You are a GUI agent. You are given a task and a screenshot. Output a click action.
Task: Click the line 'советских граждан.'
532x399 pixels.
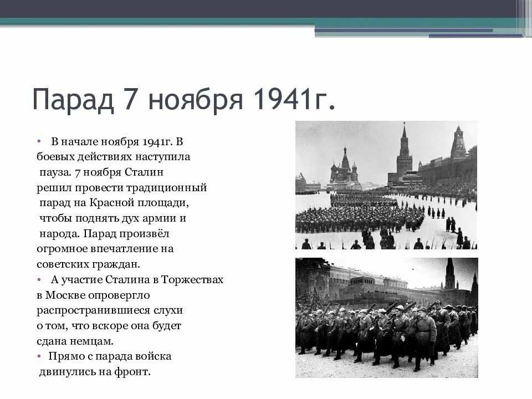[88, 264]
